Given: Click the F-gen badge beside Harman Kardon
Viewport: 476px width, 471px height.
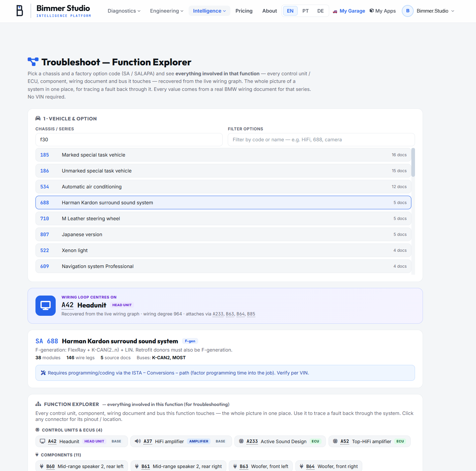Looking at the screenshot, I should [x=190, y=341].
